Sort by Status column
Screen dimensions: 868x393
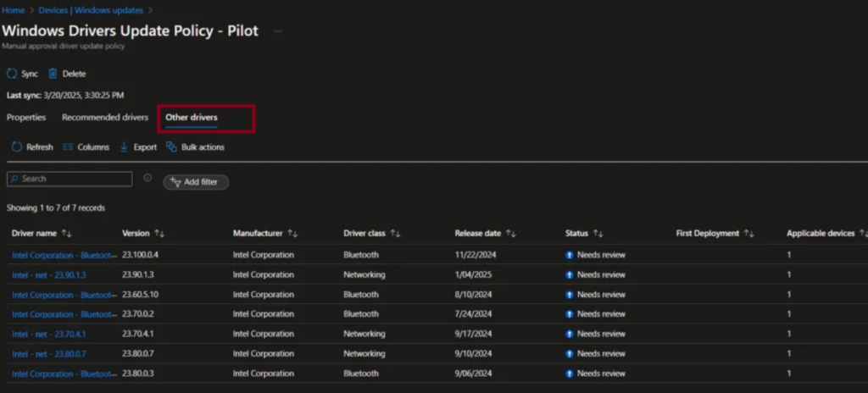[598, 233]
